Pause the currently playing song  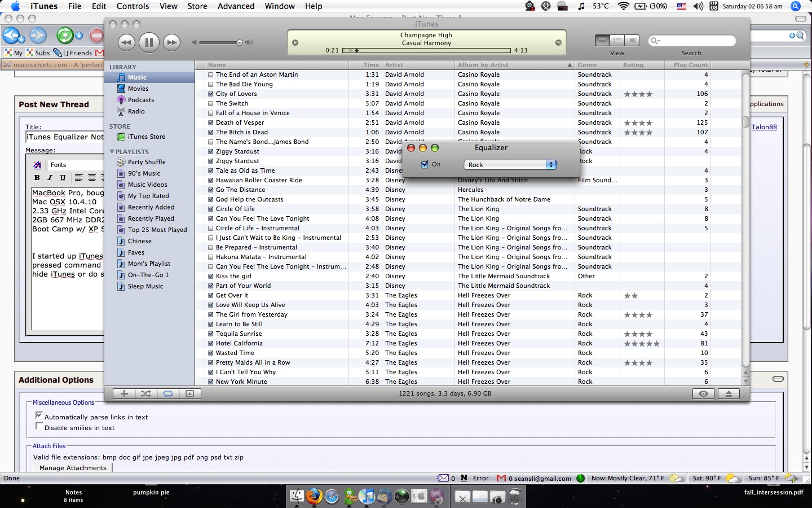click(x=149, y=42)
